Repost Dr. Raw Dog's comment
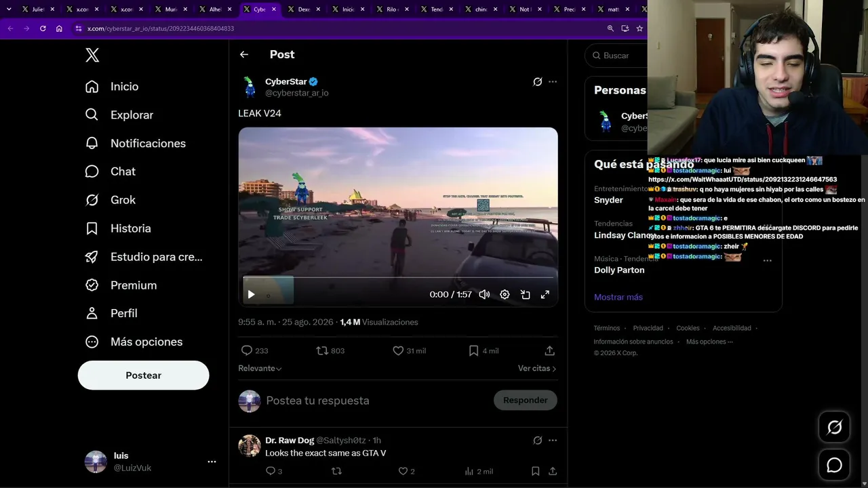This screenshot has height=488, width=868. (336, 471)
